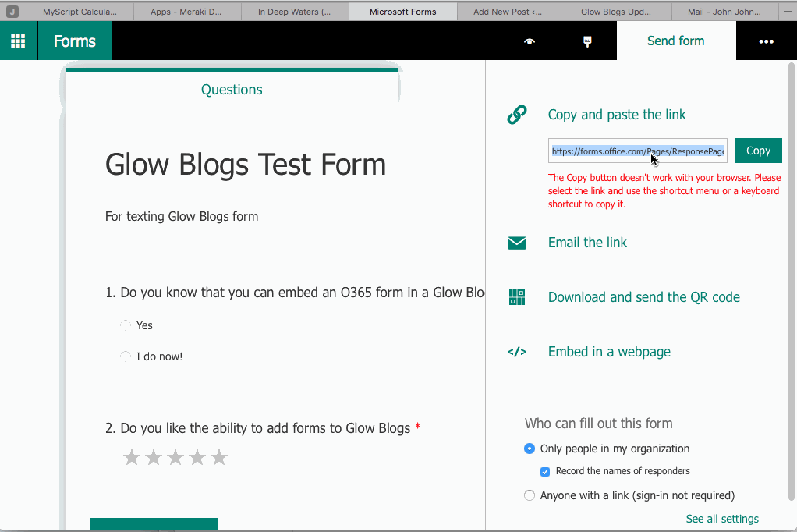Click the Who can fill out this form heading

point(598,423)
